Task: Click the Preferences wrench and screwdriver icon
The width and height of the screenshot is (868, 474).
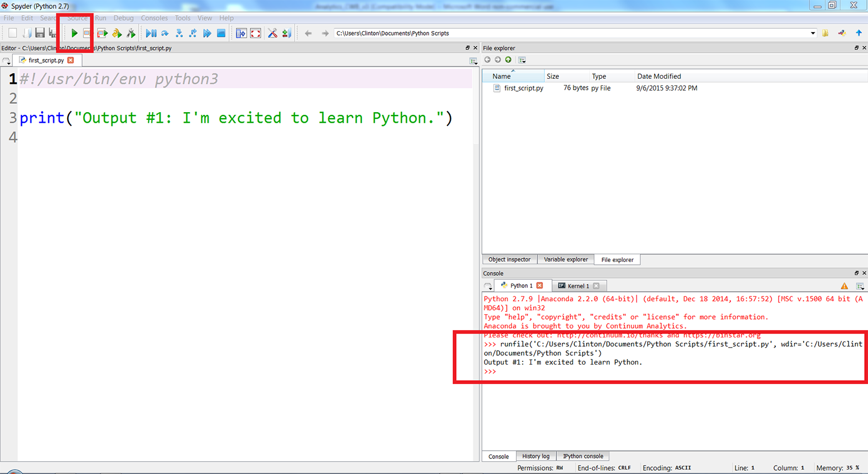Action: 272,33
